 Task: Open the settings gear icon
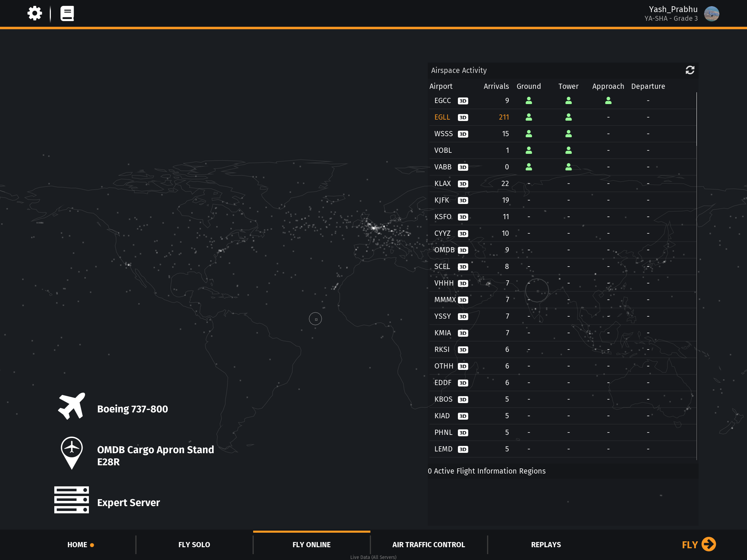tap(35, 13)
